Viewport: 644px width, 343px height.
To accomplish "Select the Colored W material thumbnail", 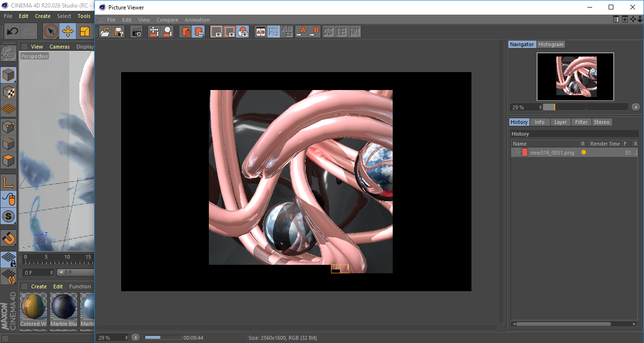I will (x=33, y=310).
